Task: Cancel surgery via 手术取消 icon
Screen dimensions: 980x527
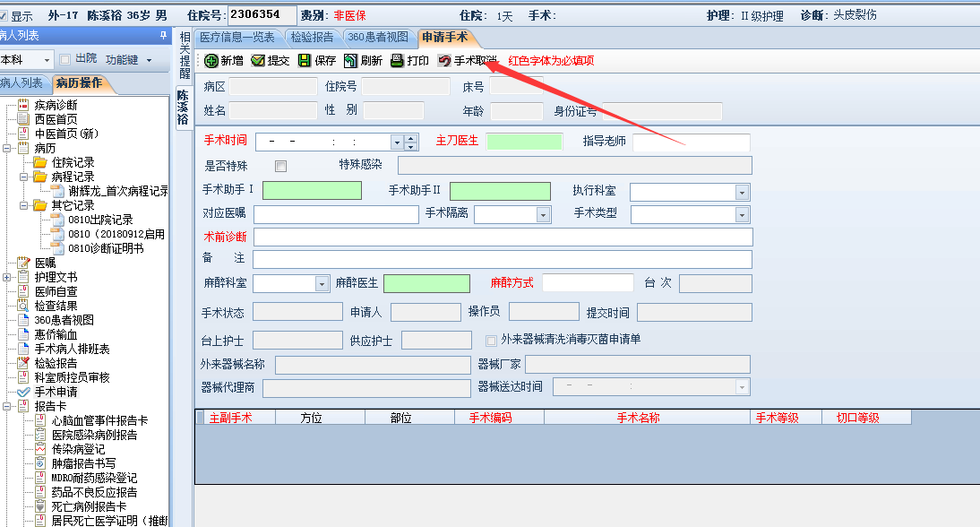Action: click(444, 61)
